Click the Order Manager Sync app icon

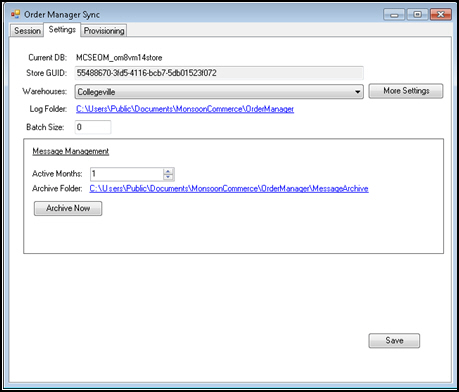click(x=15, y=14)
